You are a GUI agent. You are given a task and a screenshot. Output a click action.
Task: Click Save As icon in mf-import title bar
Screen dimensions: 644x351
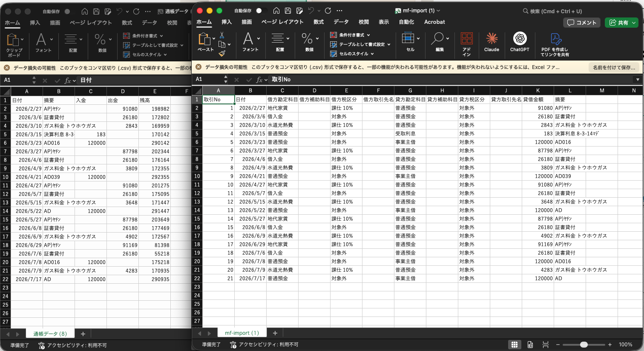(299, 11)
